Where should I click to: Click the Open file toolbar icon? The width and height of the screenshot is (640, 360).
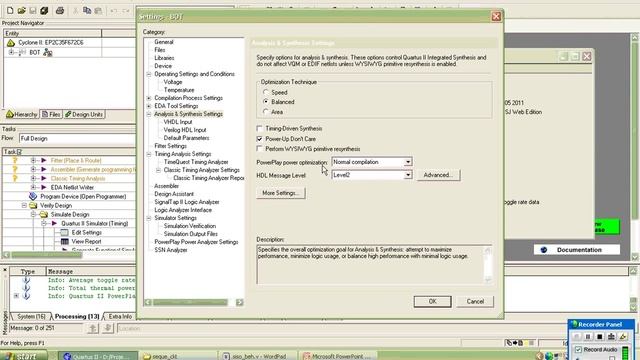pos(22,11)
